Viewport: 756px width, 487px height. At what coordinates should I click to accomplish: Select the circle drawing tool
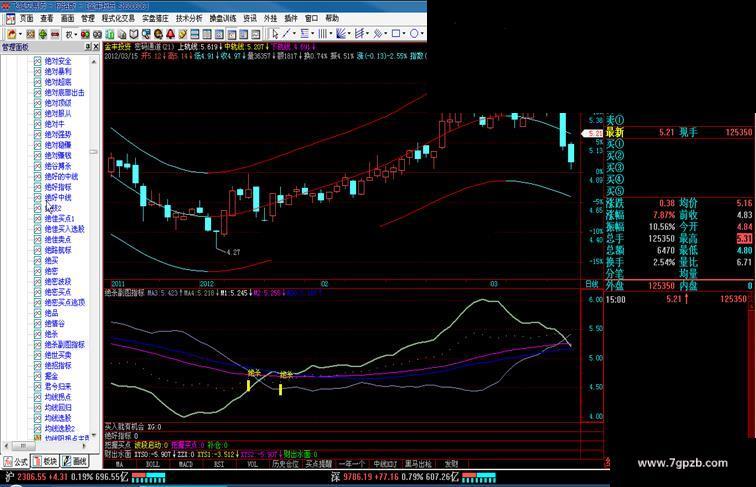tap(414, 34)
